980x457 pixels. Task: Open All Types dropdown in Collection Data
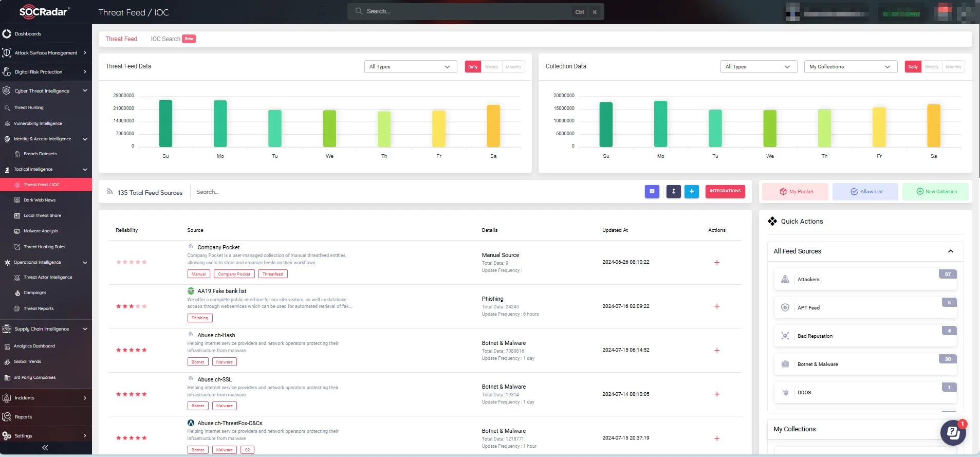tap(759, 67)
